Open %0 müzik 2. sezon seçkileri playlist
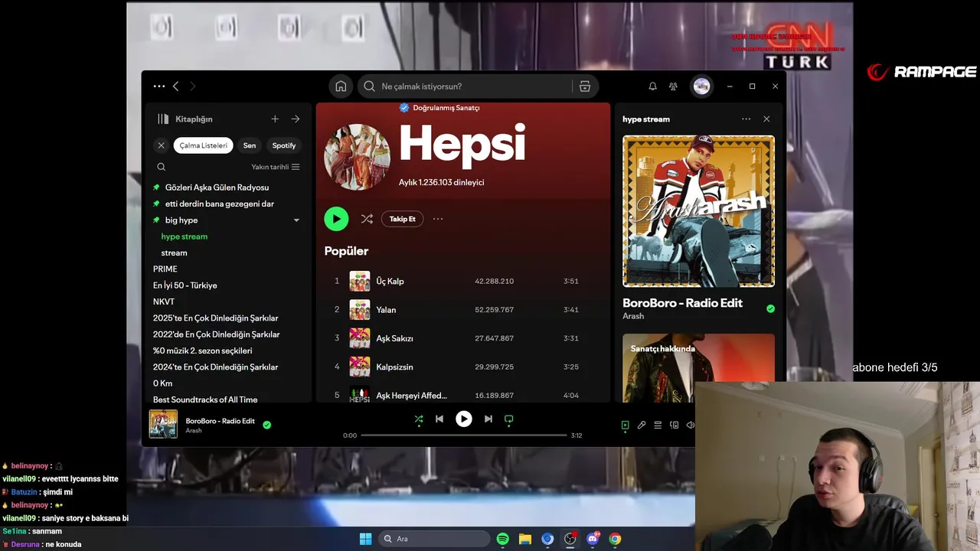 [203, 350]
